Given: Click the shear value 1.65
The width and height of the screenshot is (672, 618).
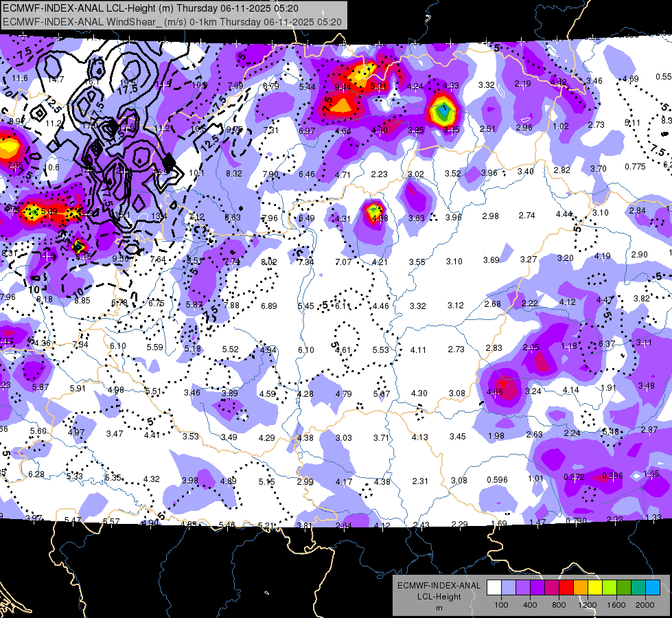Looking at the screenshot, I should coord(651,474).
